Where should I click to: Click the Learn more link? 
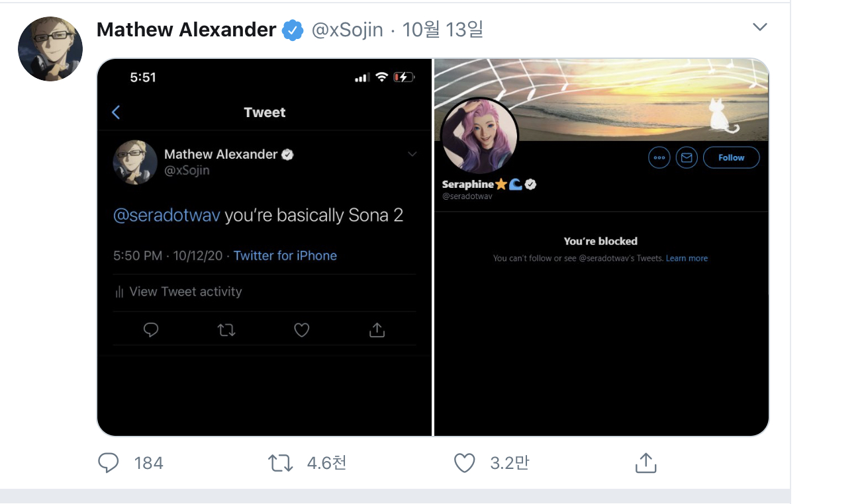click(x=687, y=259)
